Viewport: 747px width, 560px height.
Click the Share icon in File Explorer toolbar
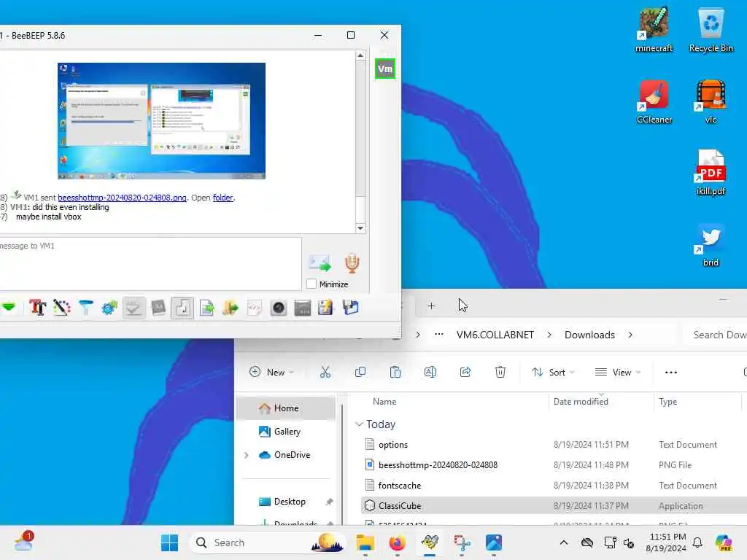coord(465,372)
